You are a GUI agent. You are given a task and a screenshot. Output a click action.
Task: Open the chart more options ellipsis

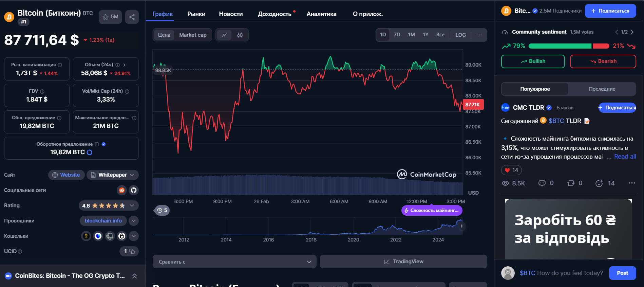(x=480, y=35)
